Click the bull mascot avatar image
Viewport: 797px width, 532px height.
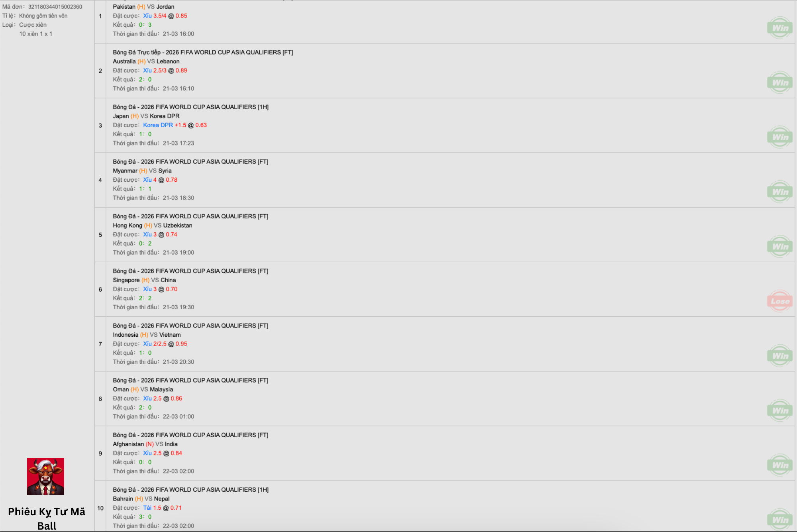tap(45, 476)
